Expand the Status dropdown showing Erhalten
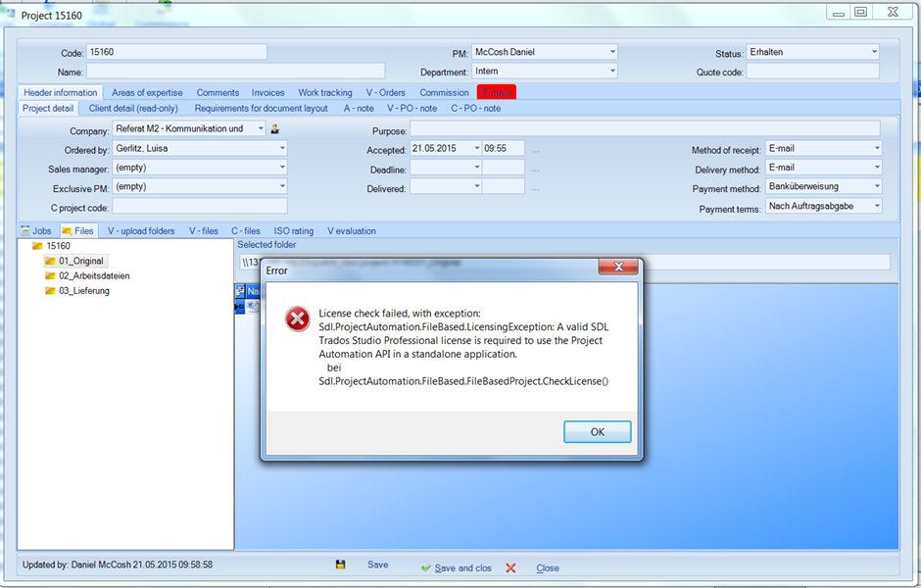This screenshot has width=921, height=588. 873,52
